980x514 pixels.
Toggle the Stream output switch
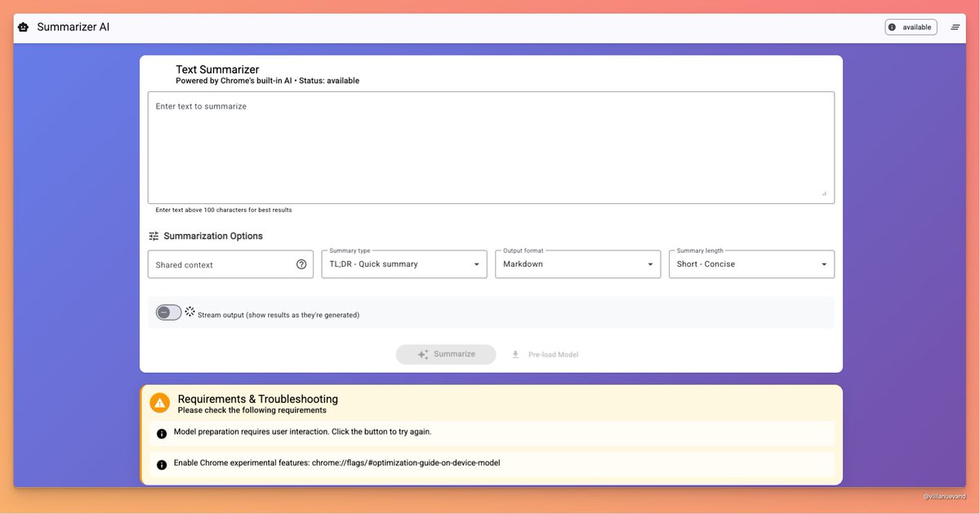[169, 312]
